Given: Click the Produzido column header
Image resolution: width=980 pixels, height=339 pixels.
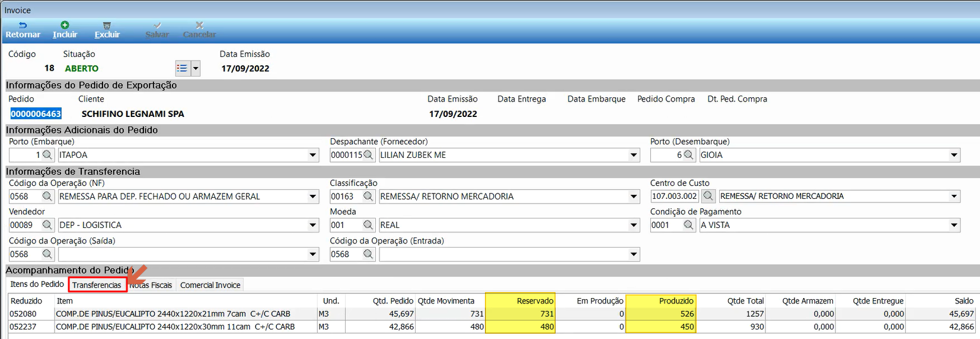Looking at the screenshot, I should pyautogui.click(x=660, y=301).
